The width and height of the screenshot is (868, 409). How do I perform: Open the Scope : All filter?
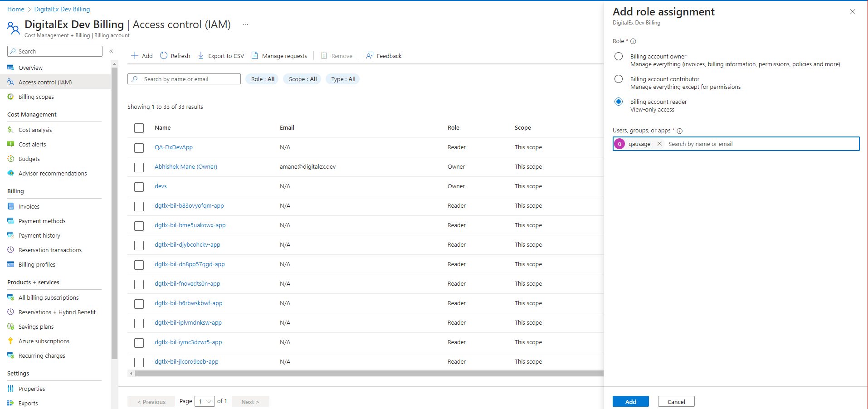(302, 79)
